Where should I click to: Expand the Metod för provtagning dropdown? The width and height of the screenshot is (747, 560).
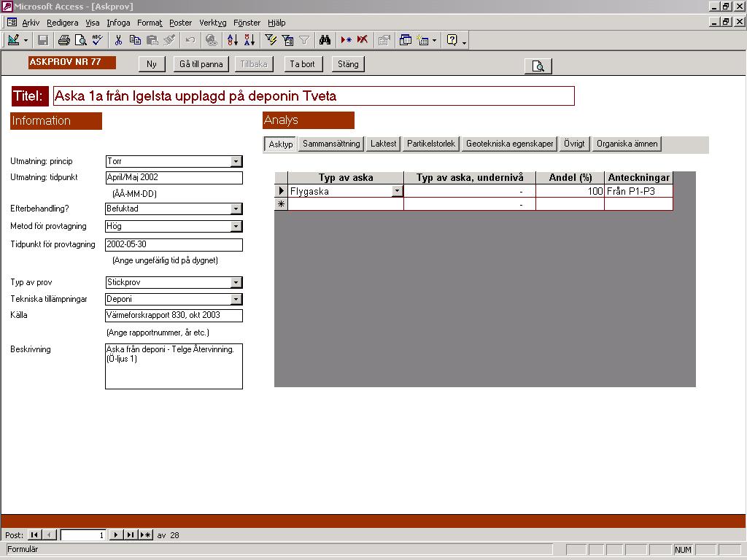(x=236, y=226)
